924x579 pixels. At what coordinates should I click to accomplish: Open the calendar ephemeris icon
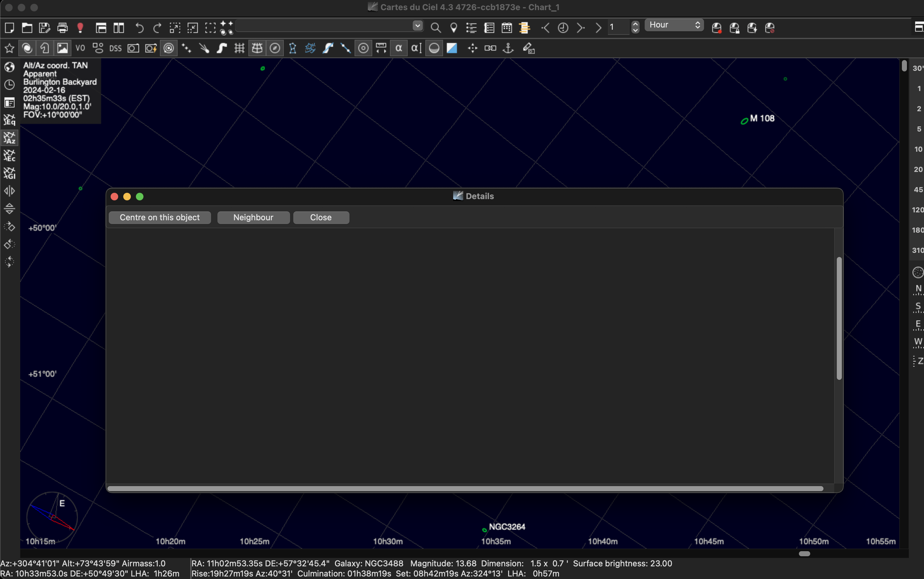pos(507,28)
